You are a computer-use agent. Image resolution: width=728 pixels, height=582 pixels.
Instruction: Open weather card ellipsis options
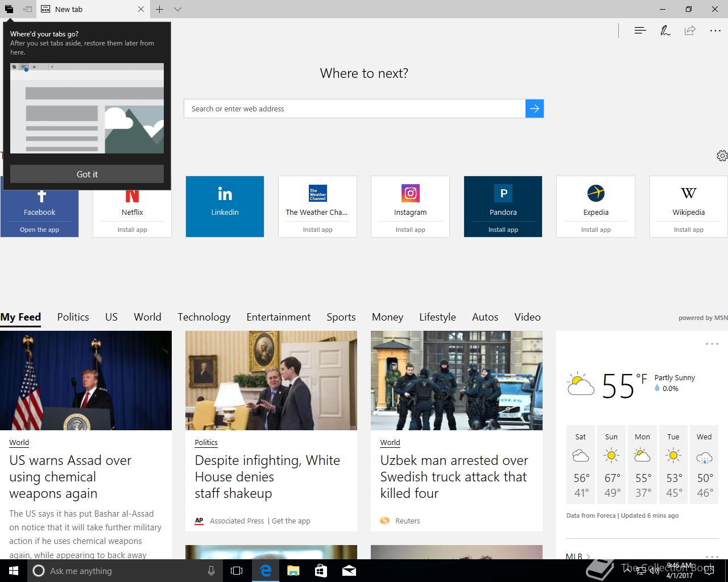712,344
